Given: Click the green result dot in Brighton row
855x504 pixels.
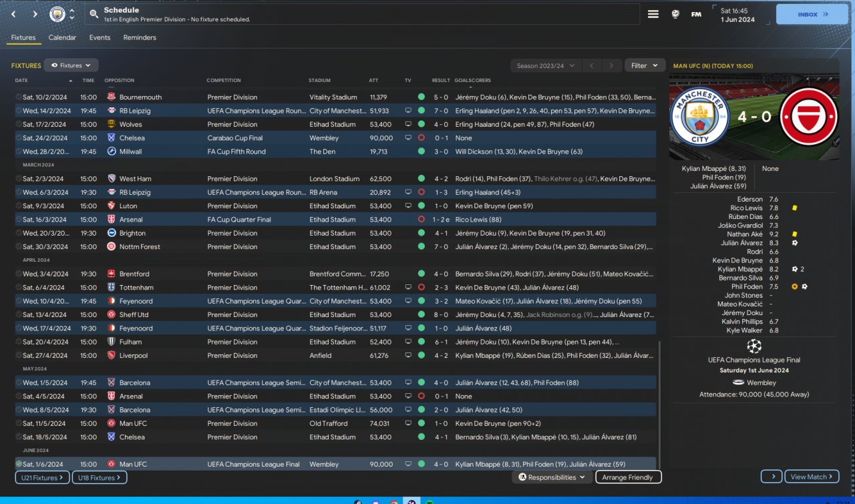Looking at the screenshot, I should pyautogui.click(x=421, y=233).
